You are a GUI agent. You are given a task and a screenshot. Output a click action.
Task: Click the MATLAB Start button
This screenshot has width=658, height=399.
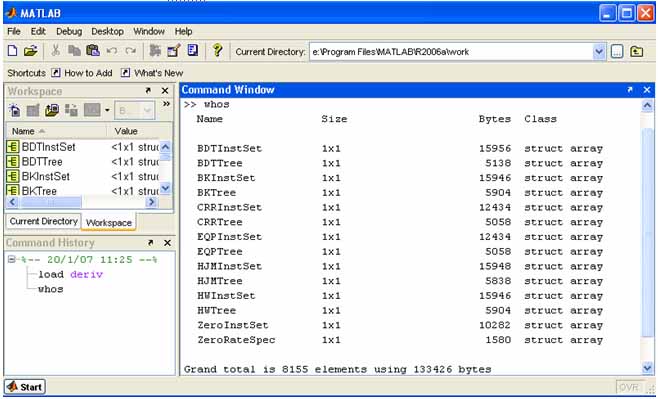(25, 386)
